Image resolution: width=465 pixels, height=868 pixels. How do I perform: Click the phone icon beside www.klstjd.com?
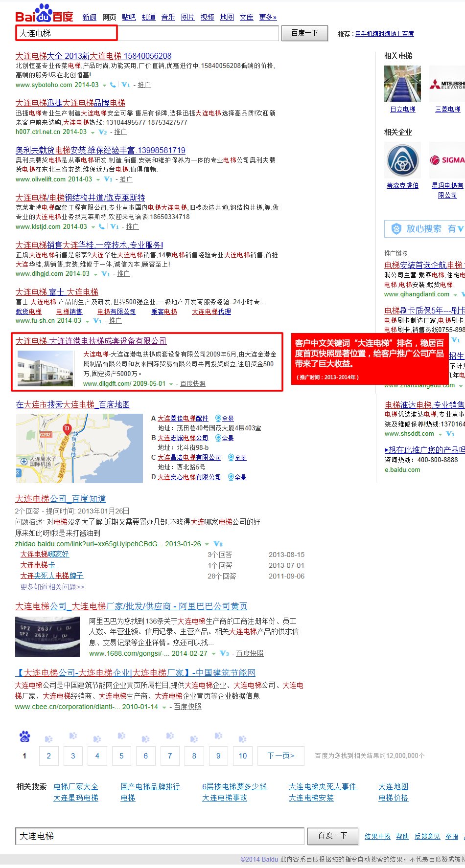pyautogui.click(x=102, y=226)
